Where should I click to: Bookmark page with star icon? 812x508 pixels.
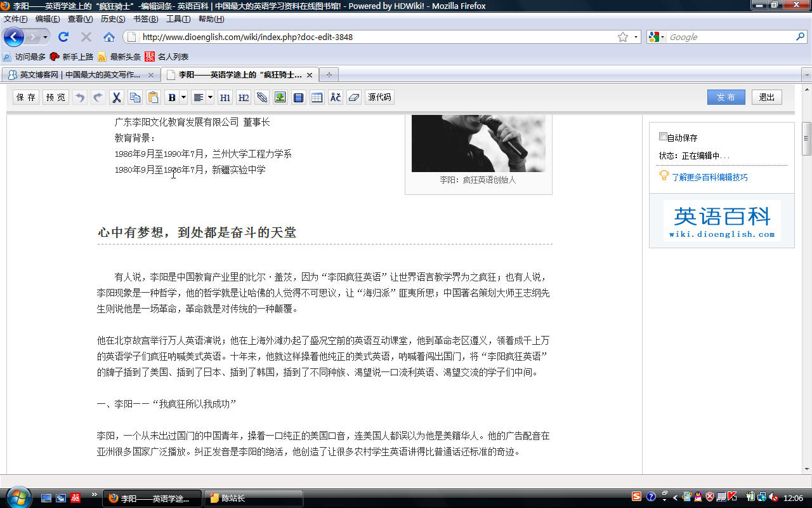pyautogui.click(x=623, y=37)
